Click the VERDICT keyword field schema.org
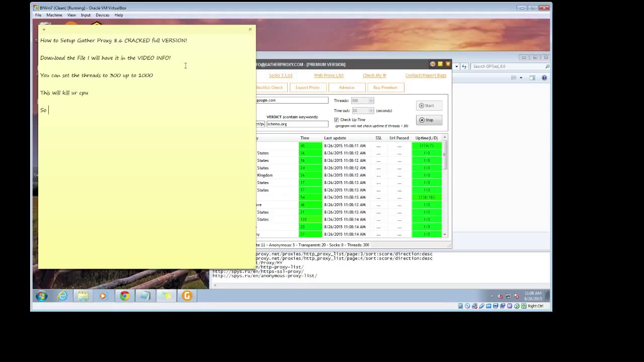The image size is (644, 362). pos(297,124)
